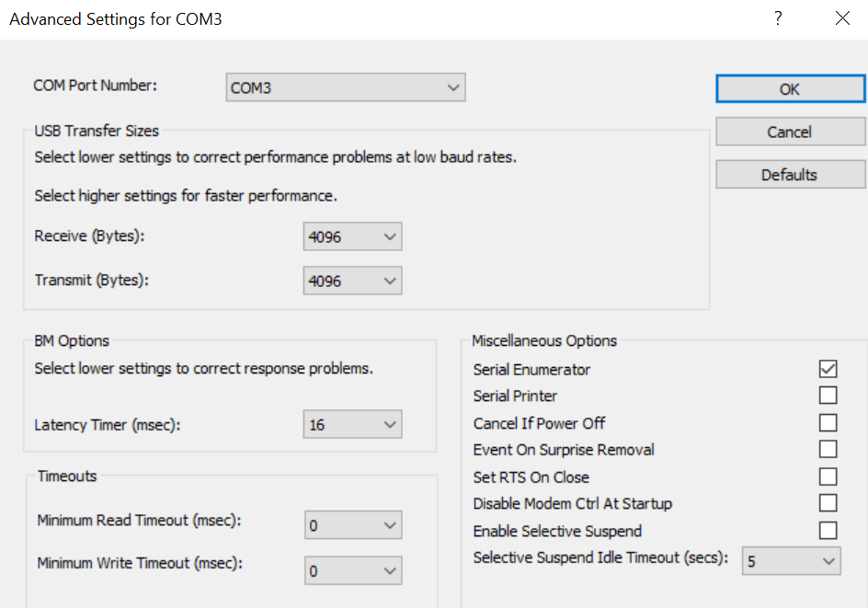Click the Cancel button
The width and height of the screenshot is (868, 608).
tap(790, 132)
